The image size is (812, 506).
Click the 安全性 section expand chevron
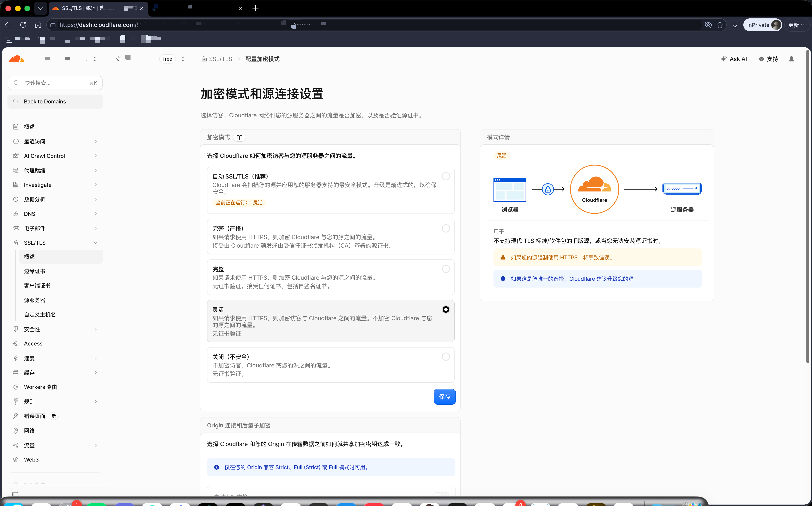96,329
